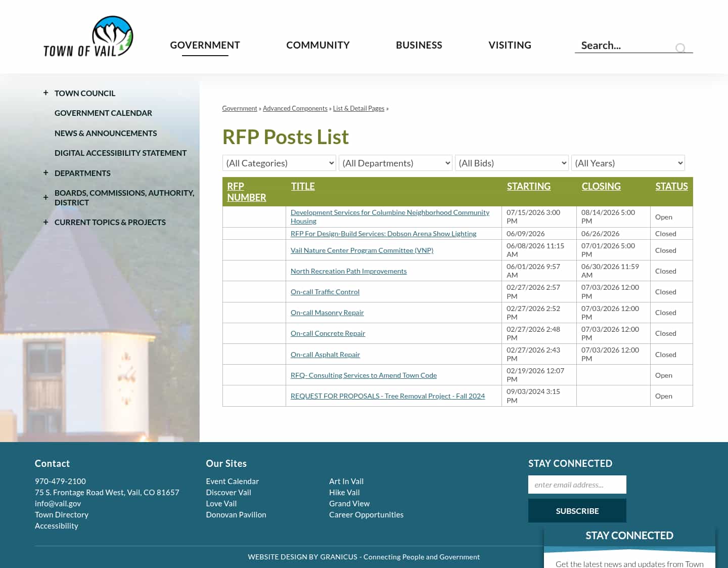
Task: Click the 09/03/2024 3:15 PM starting cell
Action: tap(539, 396)
